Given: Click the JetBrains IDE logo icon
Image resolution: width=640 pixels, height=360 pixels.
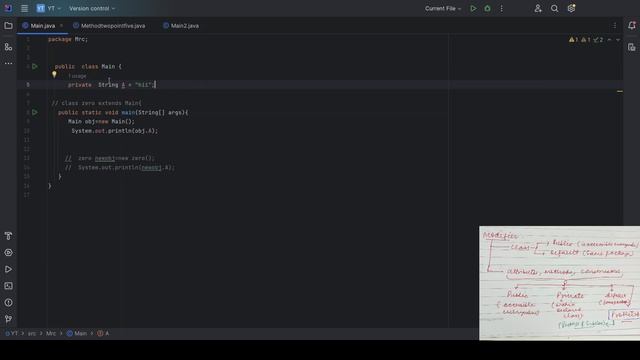Looking at the screenshot, I should tap(8, 8).
